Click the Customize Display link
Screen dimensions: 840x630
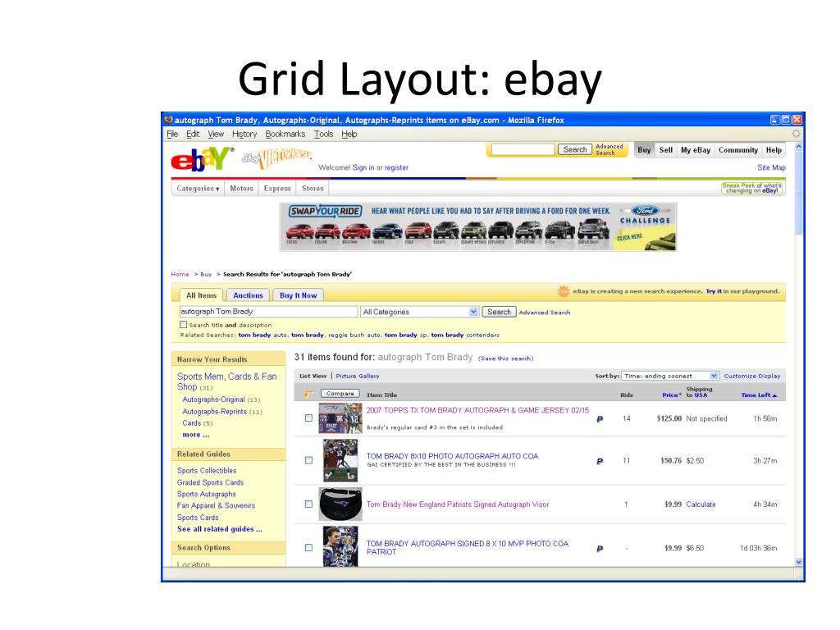click(x=752, y=376)
